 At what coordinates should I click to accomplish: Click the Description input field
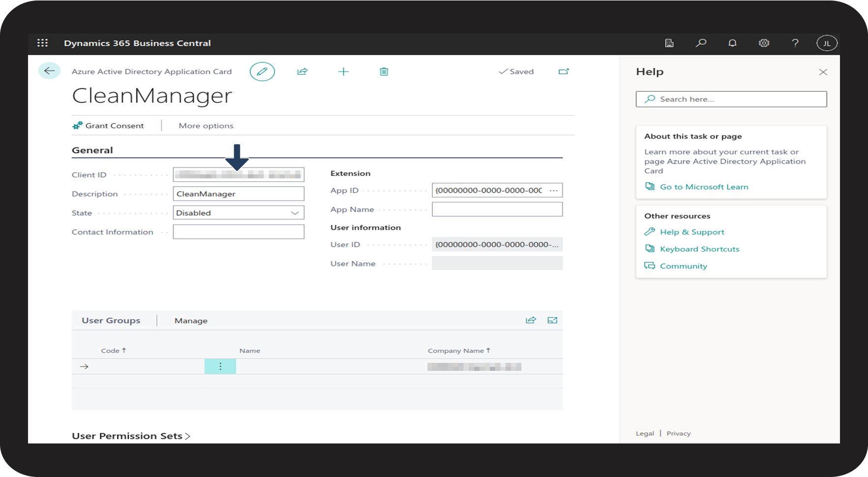[238, 194]
